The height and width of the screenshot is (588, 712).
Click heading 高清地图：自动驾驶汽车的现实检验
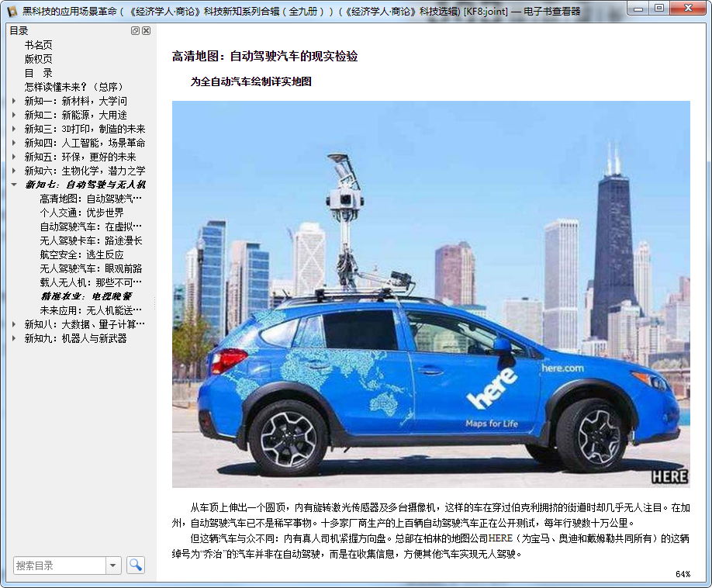264,57
